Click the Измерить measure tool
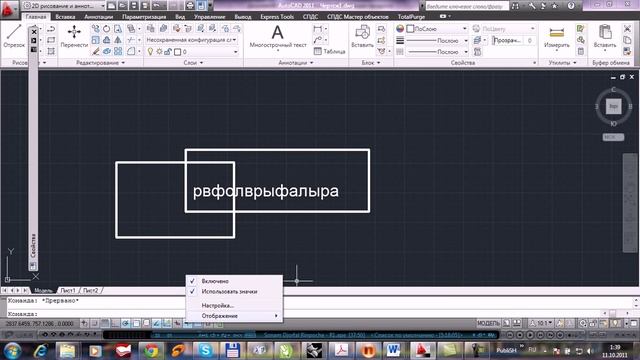The image size is (640, 360). [x=557, y=36]
